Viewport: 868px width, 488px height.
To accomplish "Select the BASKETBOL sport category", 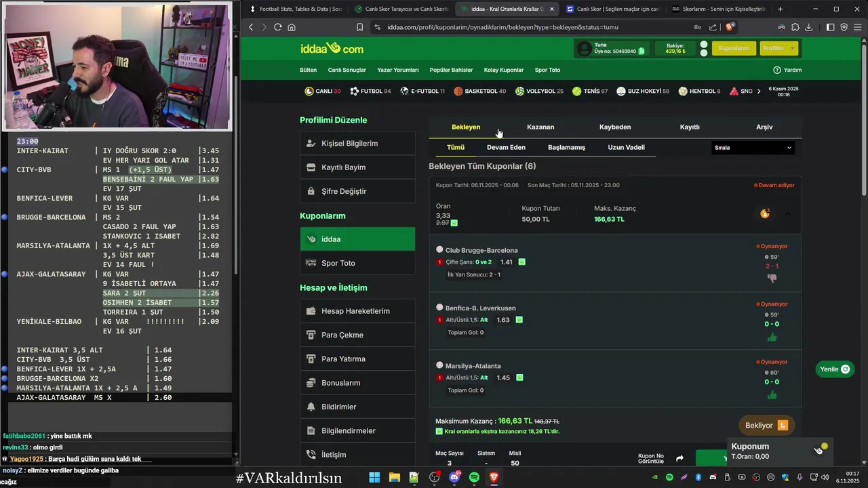I will point(479,91).
